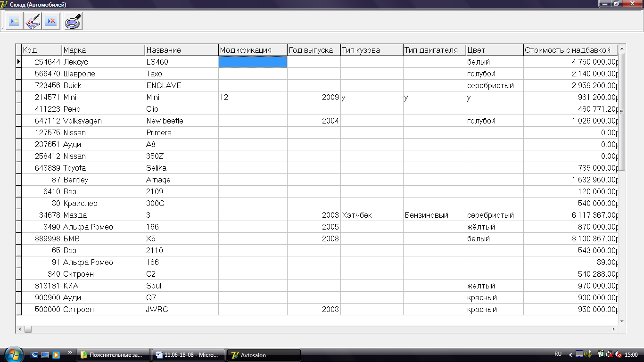Click the A8 cell
Screen dimensions: 644x362
(x=182, y=144)
